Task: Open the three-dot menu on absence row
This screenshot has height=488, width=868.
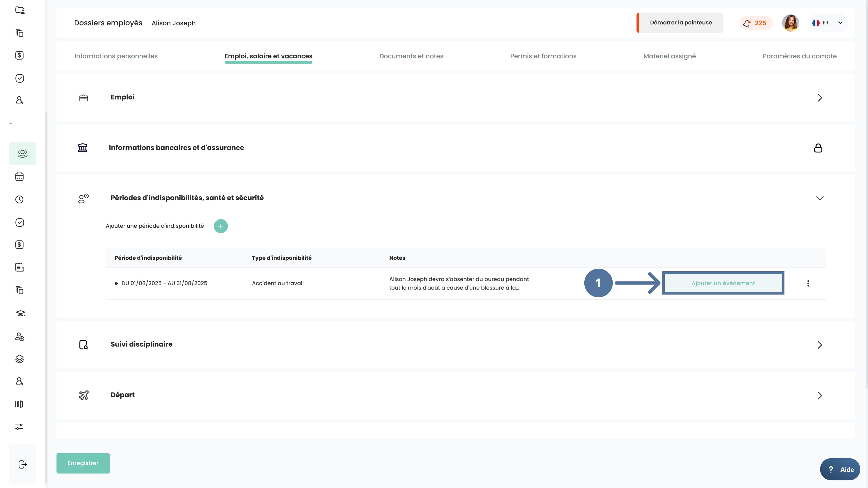Action: [808, 283]
